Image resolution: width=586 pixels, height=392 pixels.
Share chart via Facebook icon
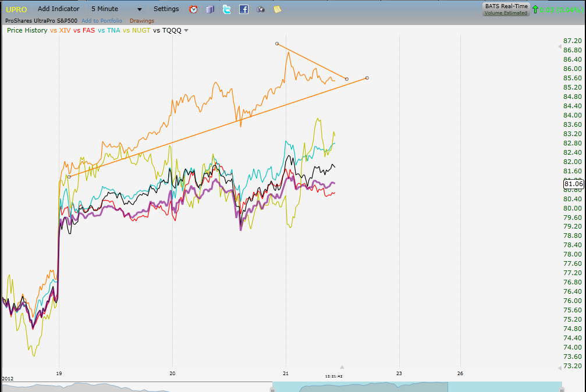pyautogui.click(x=244, y=9)
